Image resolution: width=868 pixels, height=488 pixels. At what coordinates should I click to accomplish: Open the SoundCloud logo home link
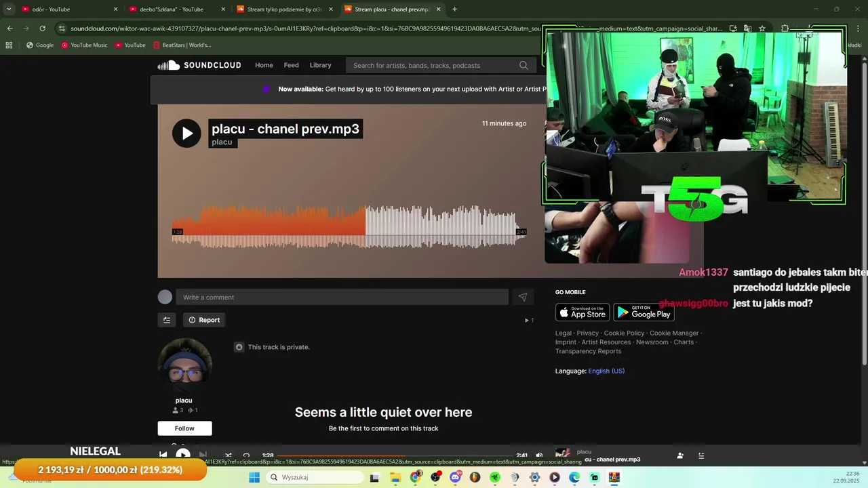coord(199,65)
